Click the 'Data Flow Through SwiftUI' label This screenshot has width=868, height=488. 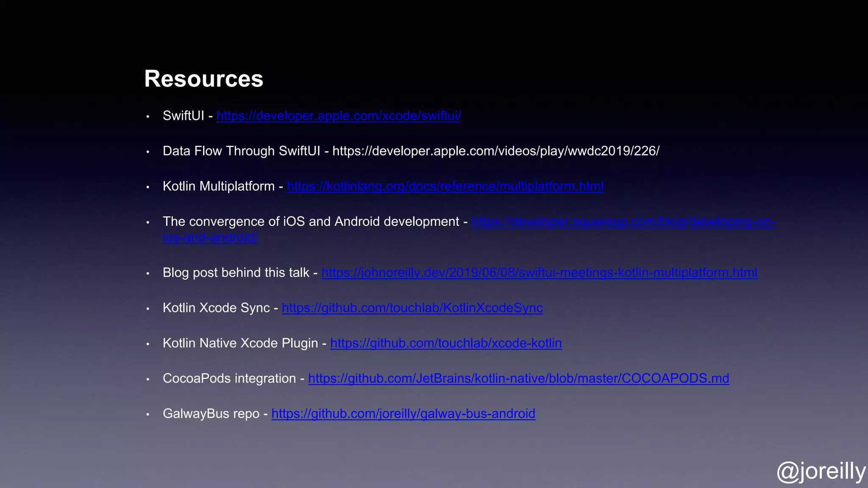[x=241, y=151]
